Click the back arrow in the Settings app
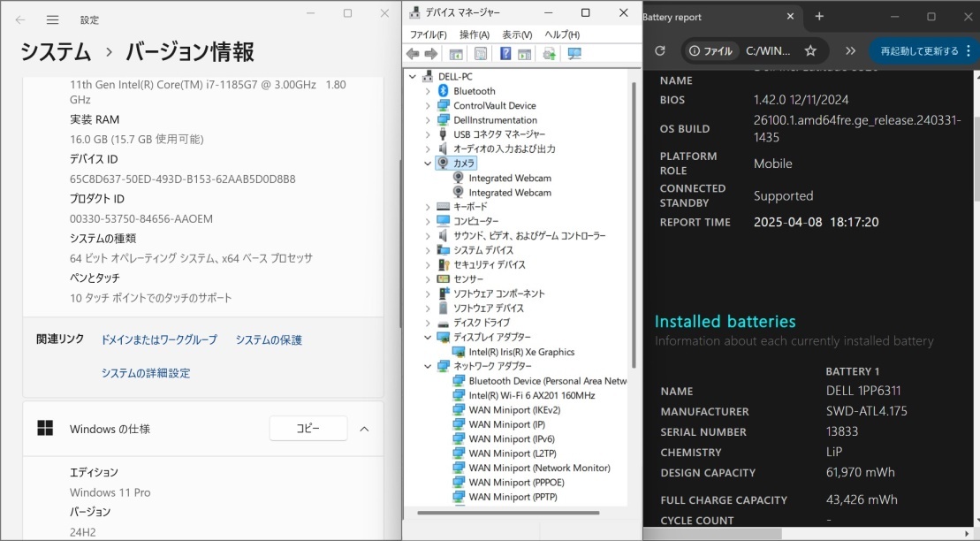This screenshot has width=980, height=541. [20, 19]
